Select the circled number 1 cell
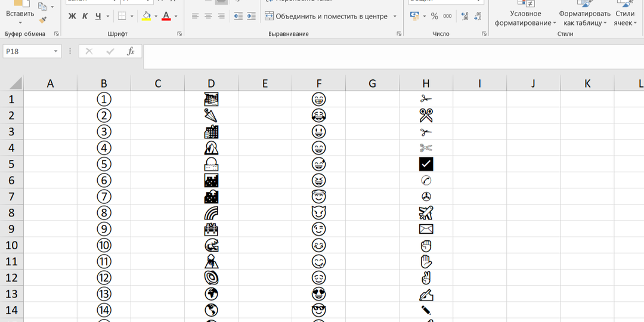The height and width of the screenshot is (322, 644). tap(104, 99)
